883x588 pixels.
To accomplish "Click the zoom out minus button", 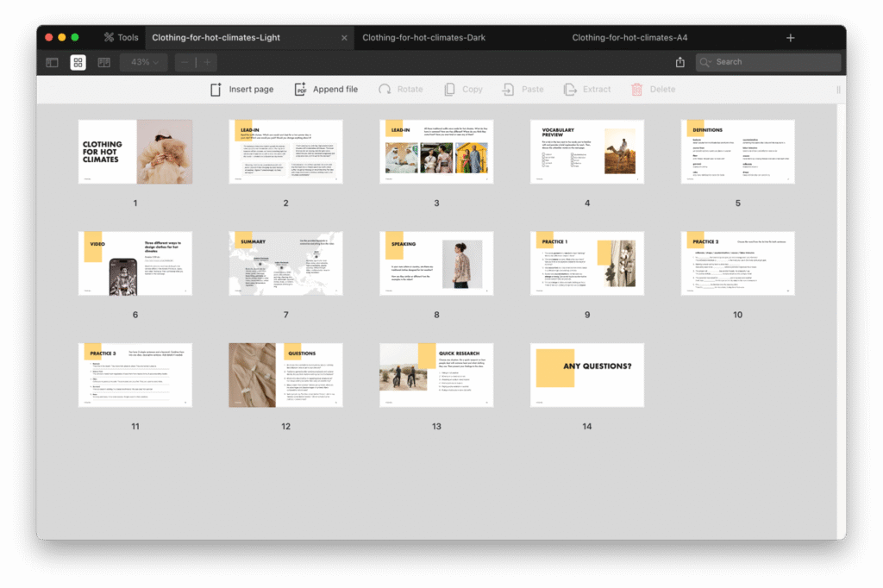I will tap(185, 62).
